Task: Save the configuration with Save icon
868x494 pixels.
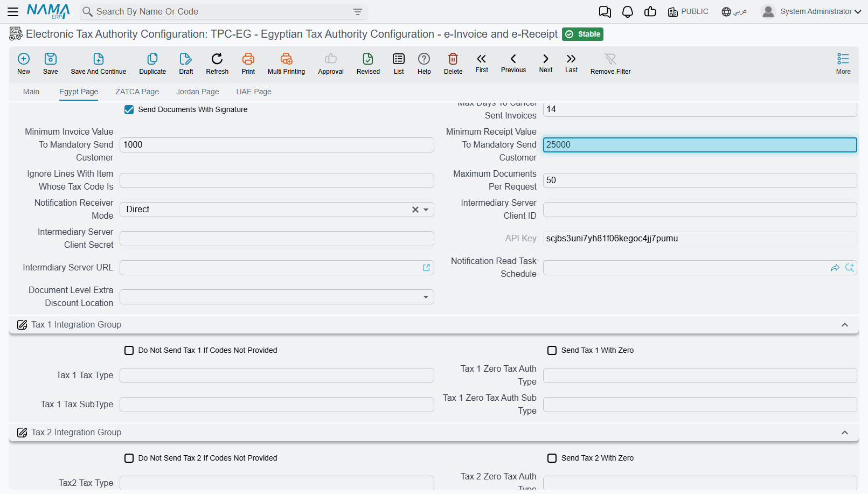Action: click(51, 59)
